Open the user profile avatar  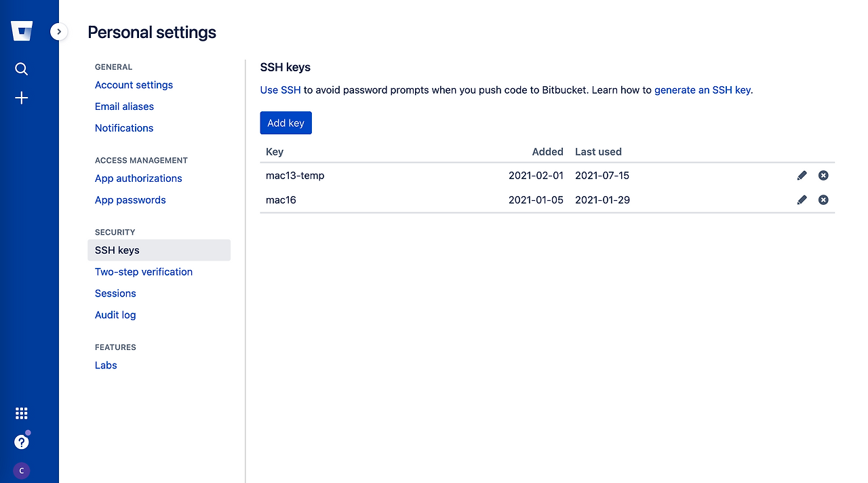(22, 470)
